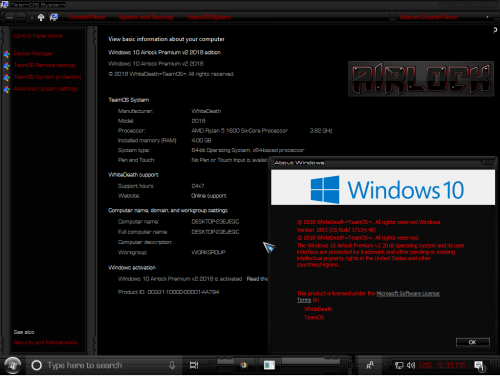Image resolution: width=500 pixels, height=376 pixels.
Task: Open Device Manager link
Action: click(x=33, y=54)
